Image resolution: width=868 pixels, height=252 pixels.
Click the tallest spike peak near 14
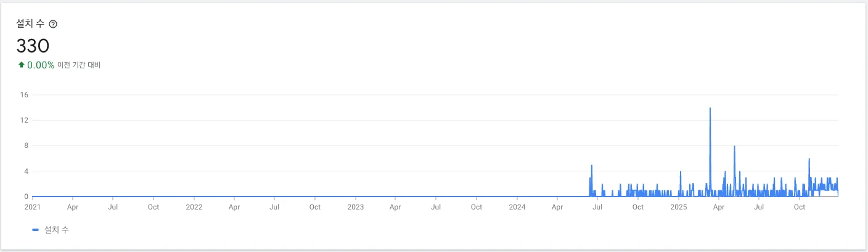pos(710,108)
